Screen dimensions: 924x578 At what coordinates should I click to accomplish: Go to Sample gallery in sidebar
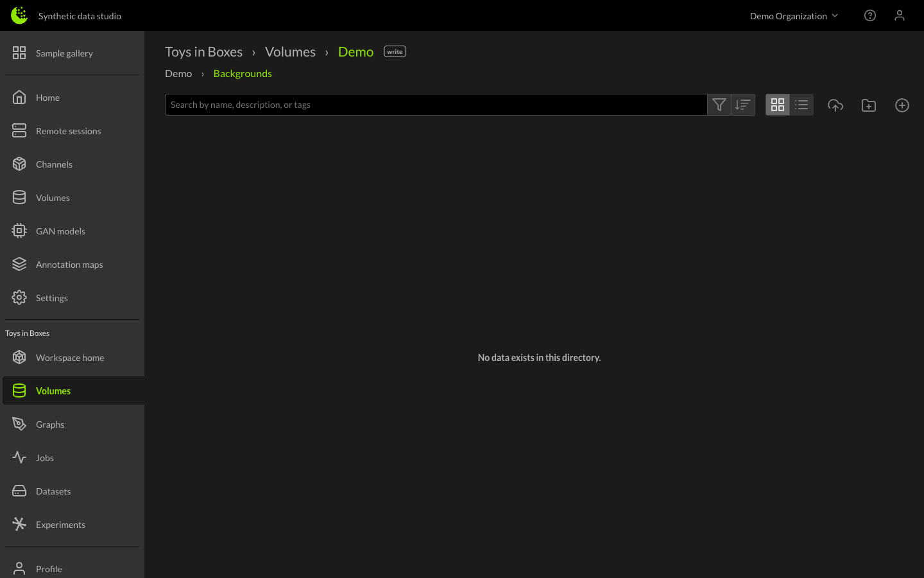coord(64,53)
